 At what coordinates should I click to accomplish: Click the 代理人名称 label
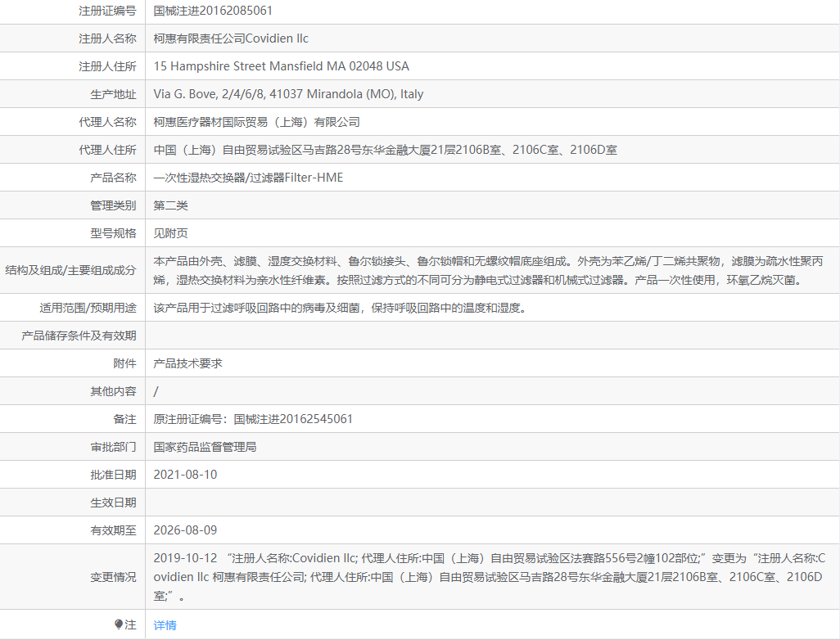107,122
